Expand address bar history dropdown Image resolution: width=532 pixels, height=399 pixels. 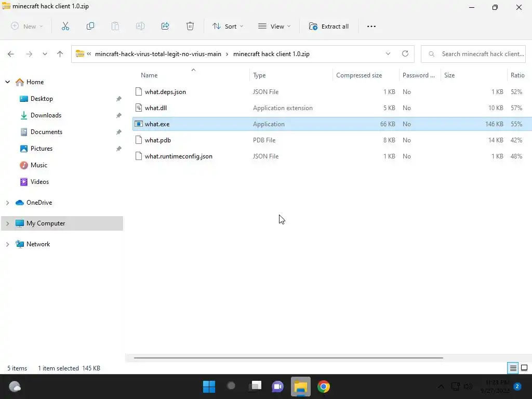pos(388,54)
